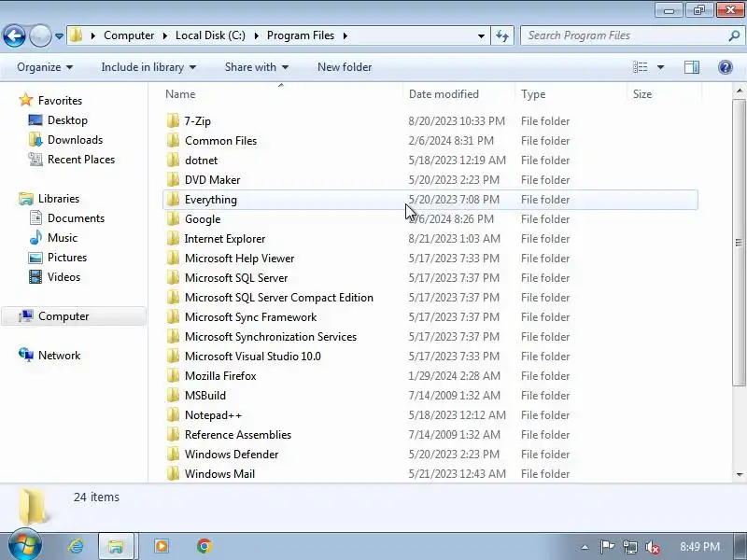Select the MSBuild folder name
This screenshot has height=560, width=747.
pos(204,395)
